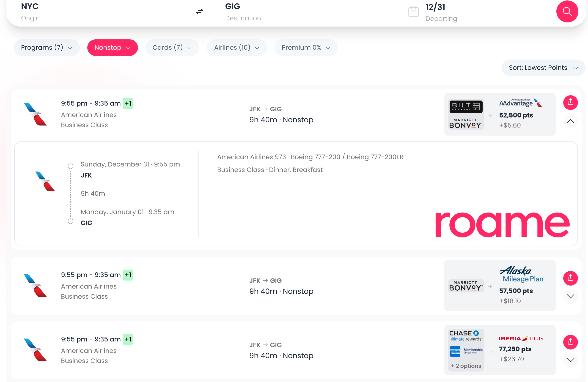The image size is (588, 382).
Task: Toggle the Nonstop filter pill
Action: point(113,47)
